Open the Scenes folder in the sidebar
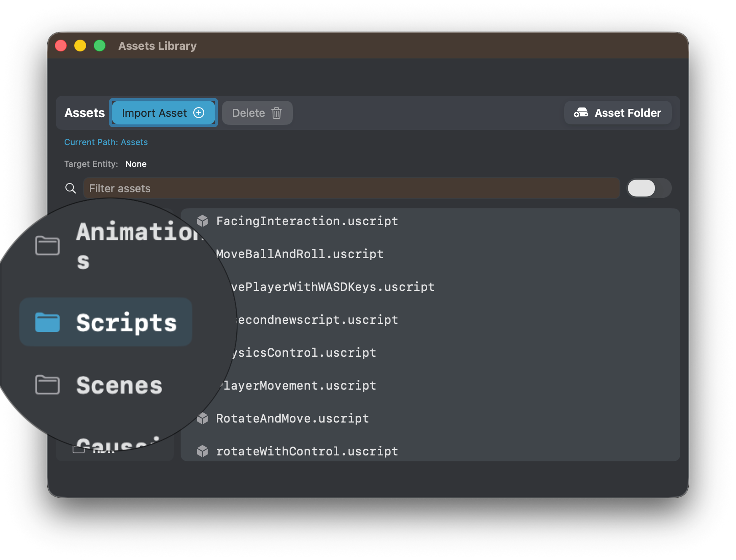This screenshot has height=560, width=736. coord(119,384)
